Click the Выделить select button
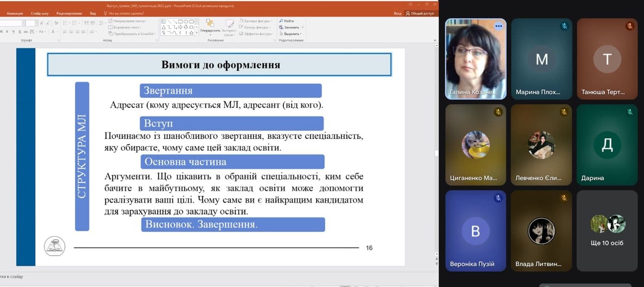 (x=290, y=34)
